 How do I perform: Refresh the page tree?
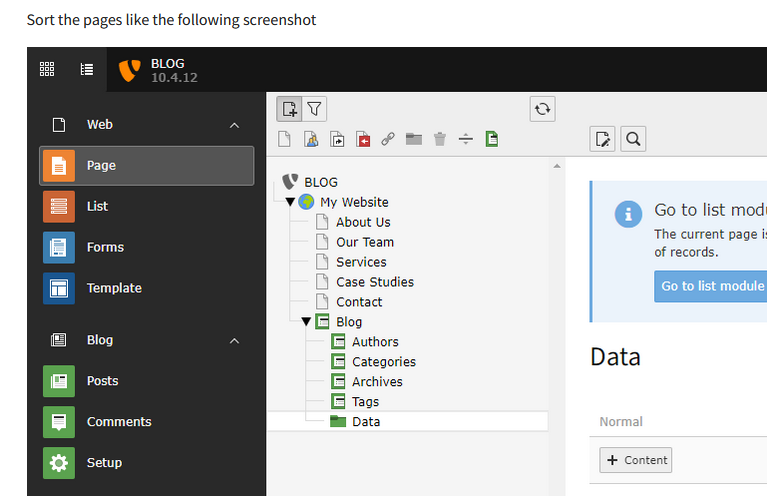click(x=543, y=109)
